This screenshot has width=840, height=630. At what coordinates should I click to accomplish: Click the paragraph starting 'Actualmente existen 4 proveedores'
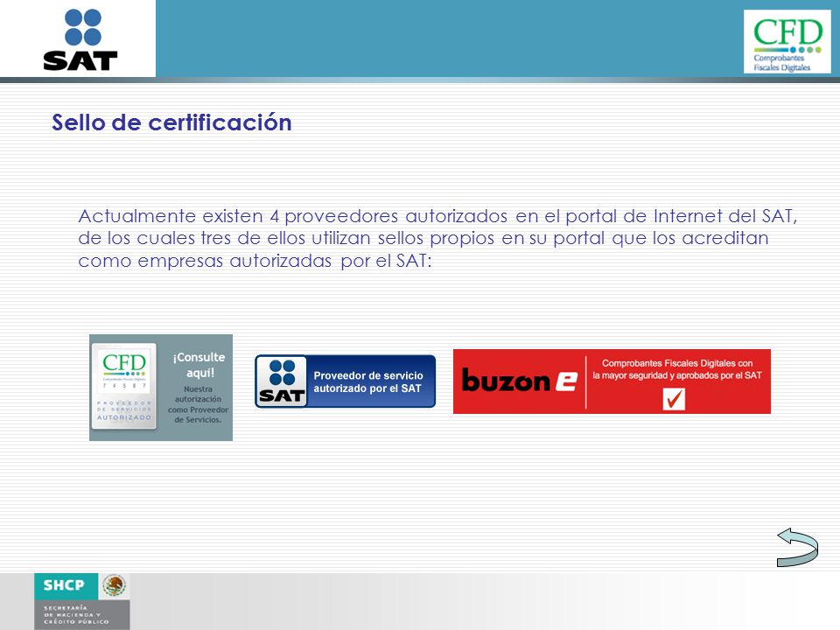coord(437,238)
